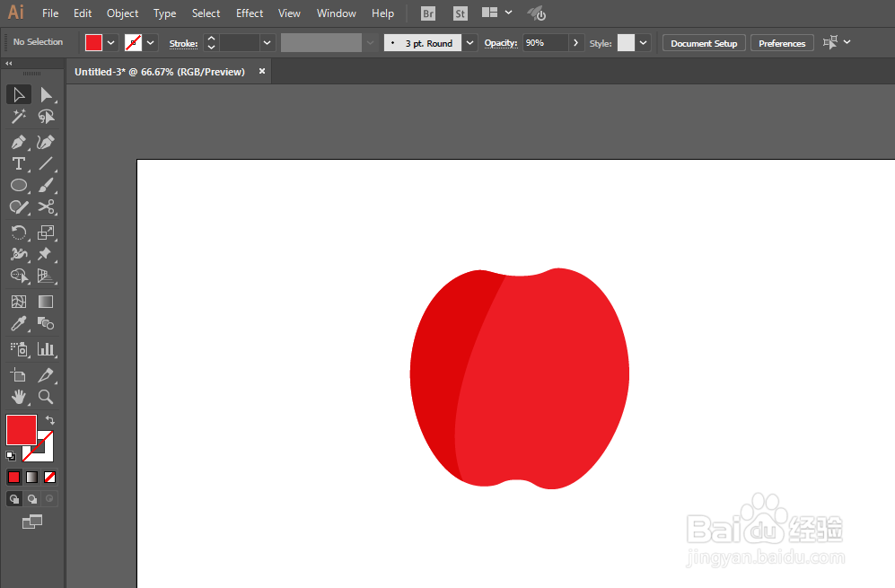Open the fill color dropdown in control bar
The image size is (895, 588).
[x=110, y=43]
